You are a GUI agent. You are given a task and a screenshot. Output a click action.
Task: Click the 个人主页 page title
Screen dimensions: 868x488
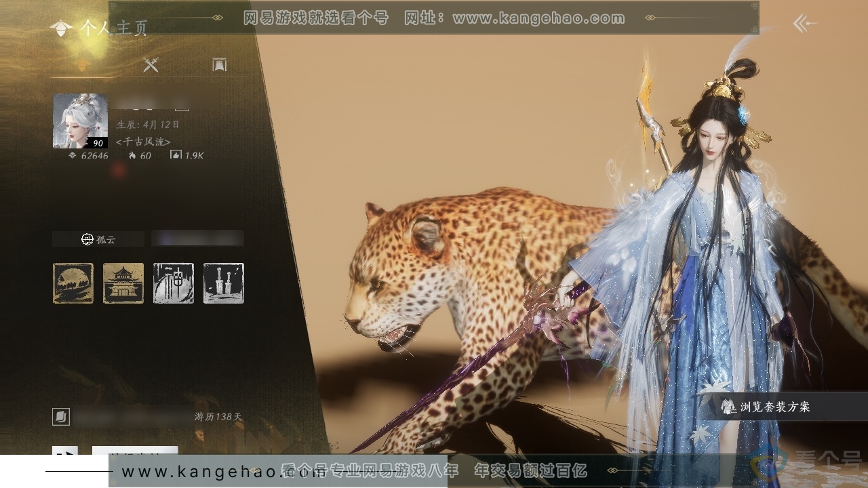(113, 28)
